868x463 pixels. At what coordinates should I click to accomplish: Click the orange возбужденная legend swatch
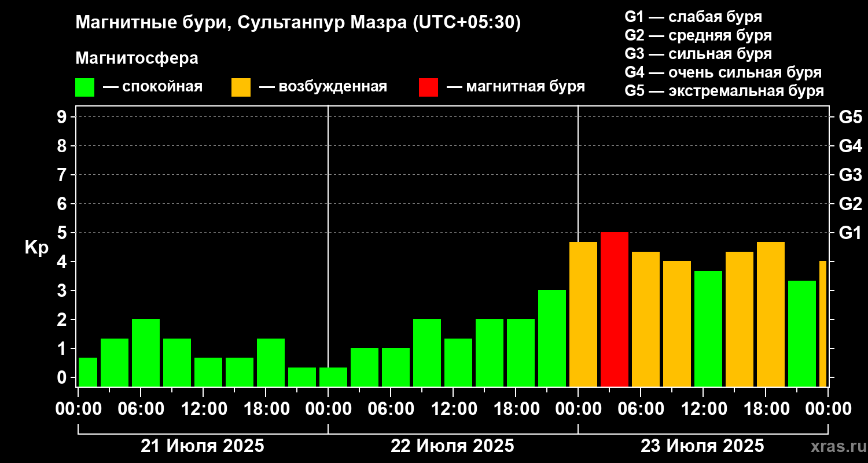pyautogui.click(x=241, y=87)
